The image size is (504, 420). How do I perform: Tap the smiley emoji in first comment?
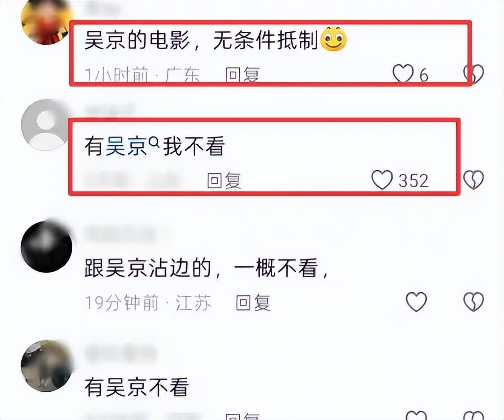(x=334, y=39)
